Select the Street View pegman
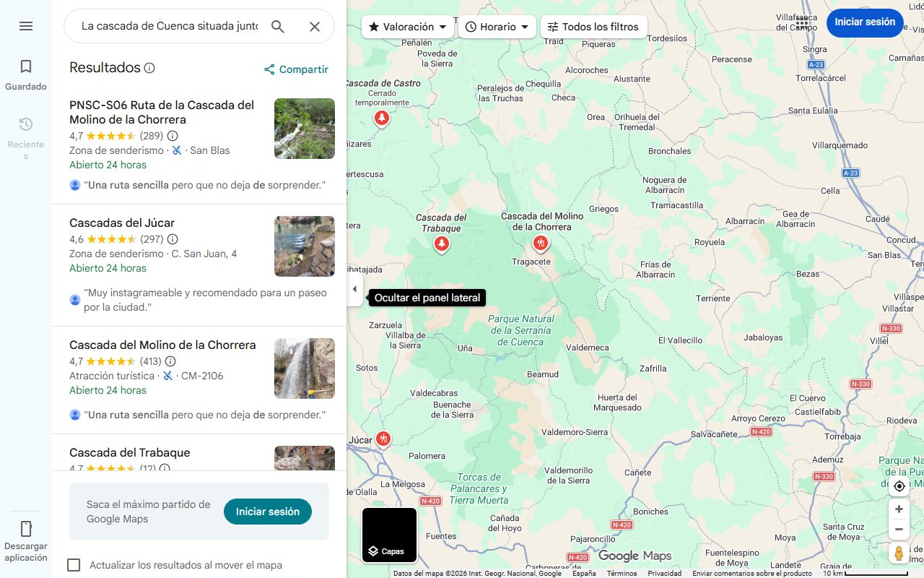This screenshot has height=578, width=924. [899, 553]
